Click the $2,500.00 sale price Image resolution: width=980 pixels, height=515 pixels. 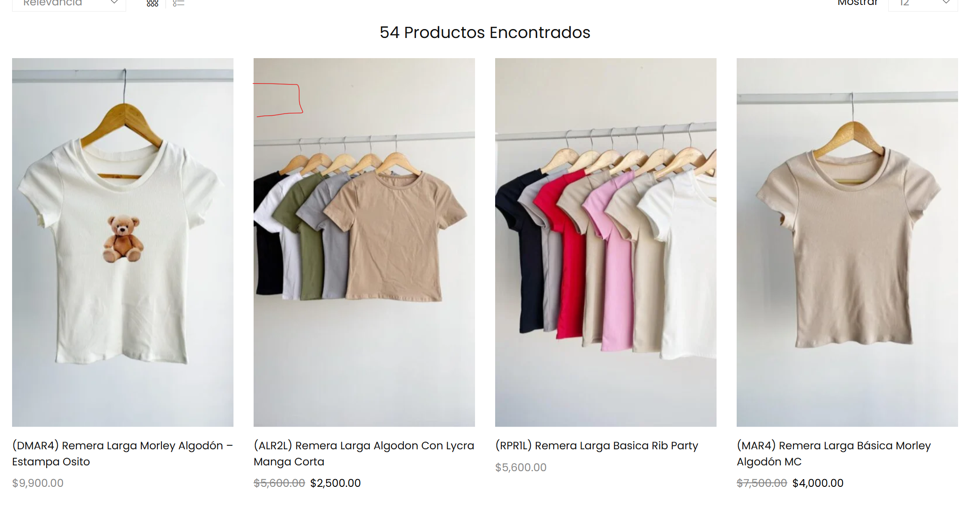tap(335, 483)
